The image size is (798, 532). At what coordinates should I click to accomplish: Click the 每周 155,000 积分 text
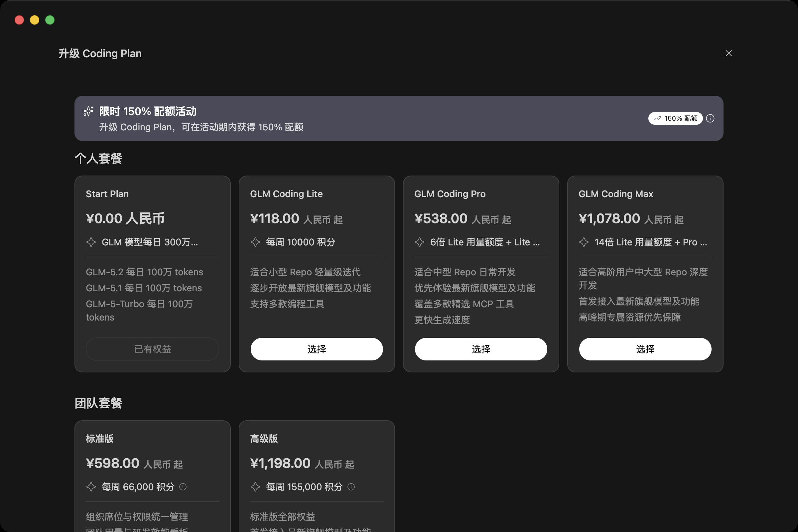304,487
